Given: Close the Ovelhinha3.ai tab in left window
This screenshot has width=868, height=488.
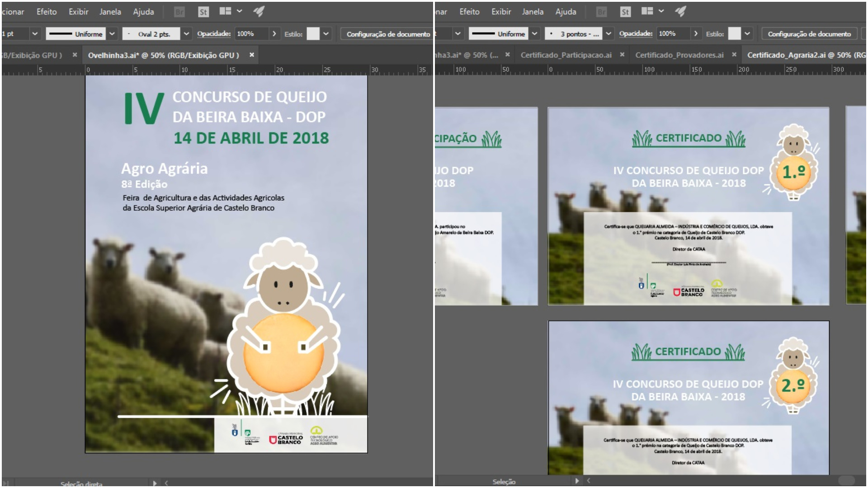Looking at the screenshot, I should point(252,55).
